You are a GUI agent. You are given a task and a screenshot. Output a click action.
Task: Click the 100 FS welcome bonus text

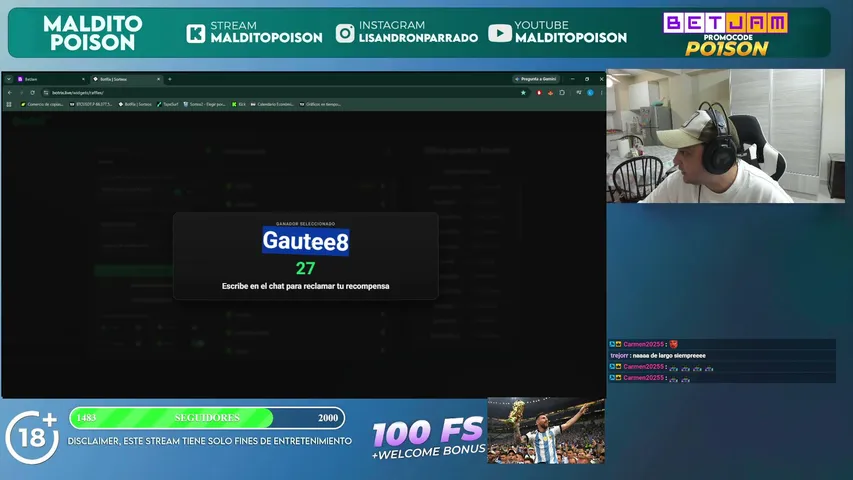click(x=429, y=437)
